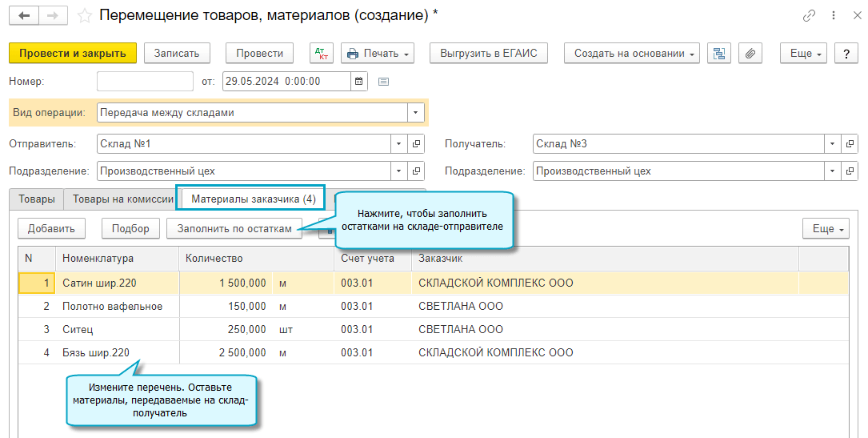Copy link using the chain icon
Screen dimensions: 868x438
809,16
